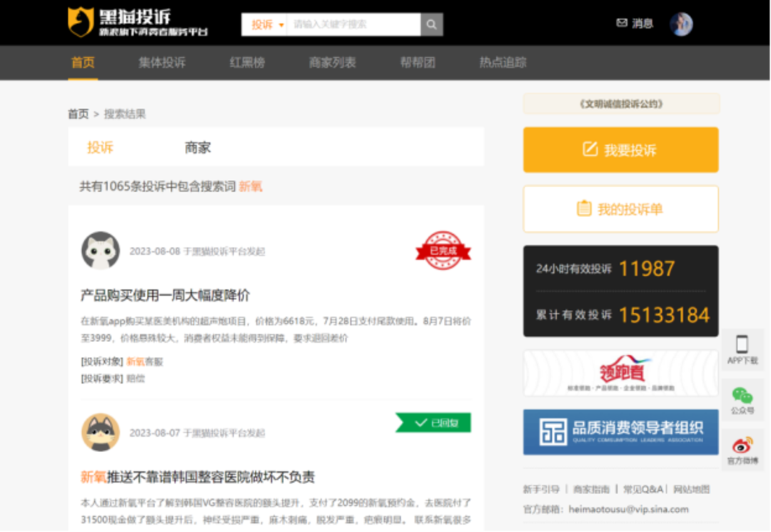Open the 常见Q&A footer link

[643, 489]
